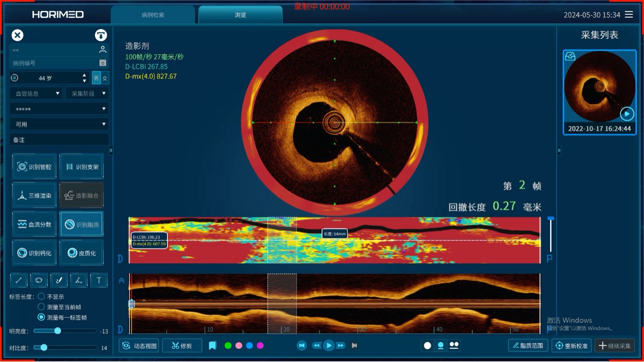Click the 识别管腔 lumen detection tool
The image size is (644, 362).
pos(34,167)
